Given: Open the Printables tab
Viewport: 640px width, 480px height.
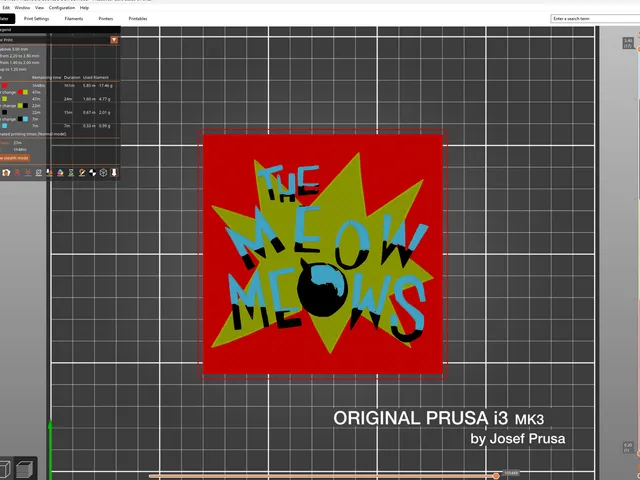Looking at the screenshot, I should [x=138, y=19].
